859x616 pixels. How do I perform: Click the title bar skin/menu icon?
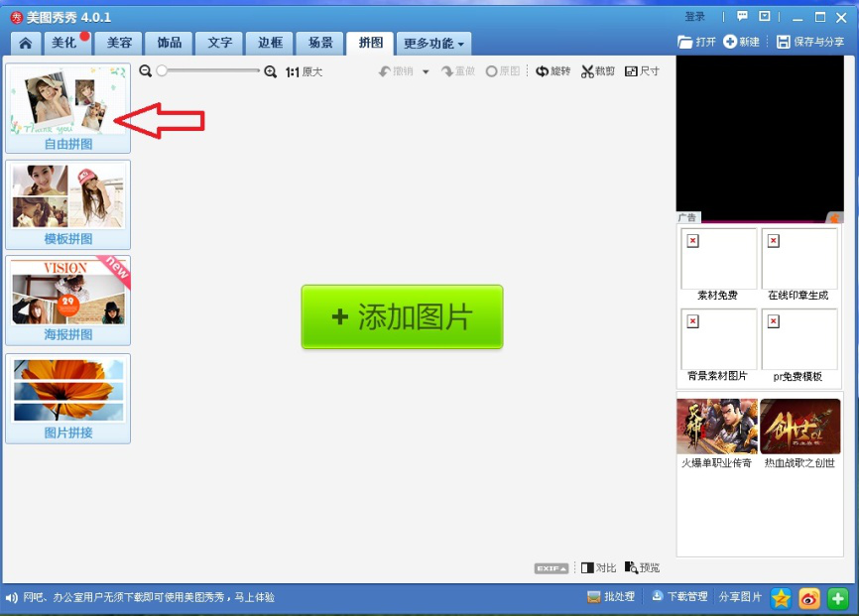(764, 16)
